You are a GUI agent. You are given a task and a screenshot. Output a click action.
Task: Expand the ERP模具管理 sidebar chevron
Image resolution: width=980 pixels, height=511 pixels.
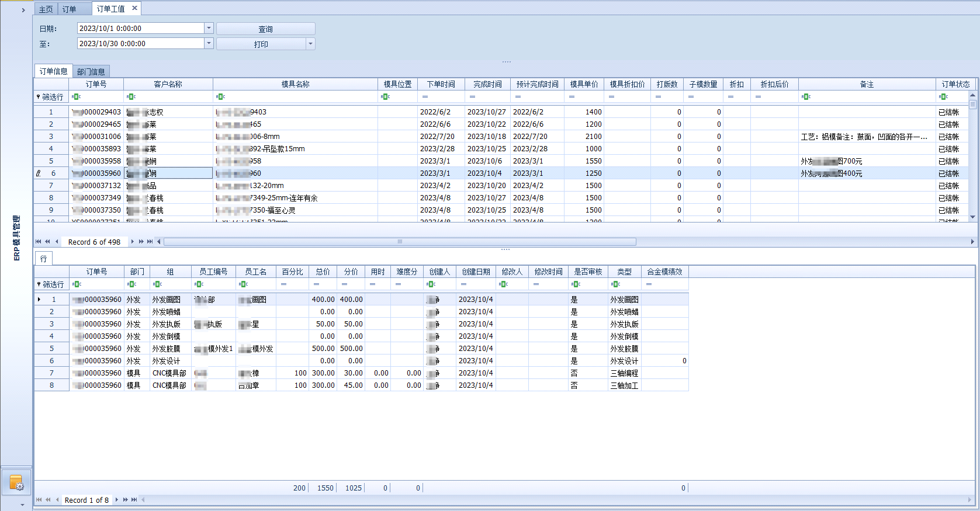coord(23,10)
